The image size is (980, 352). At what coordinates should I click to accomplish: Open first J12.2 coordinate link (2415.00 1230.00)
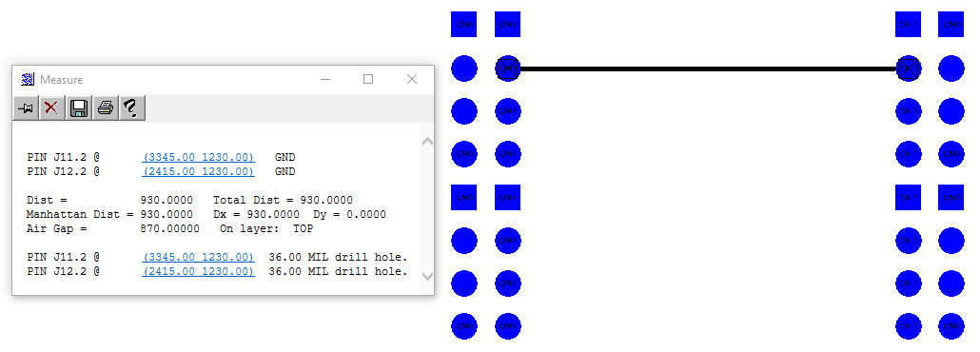tap(199, 171)
